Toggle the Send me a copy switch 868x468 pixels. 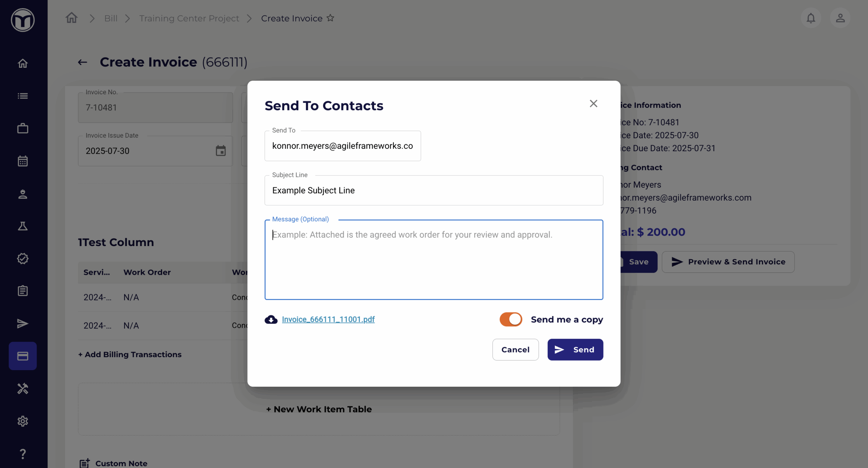click(x=511, y=319)
